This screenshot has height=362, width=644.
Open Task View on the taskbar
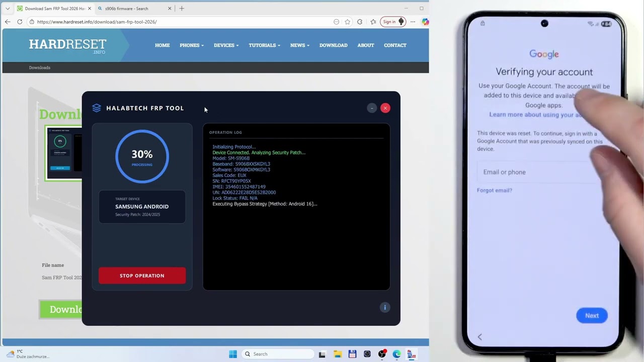tap(322, 354)
